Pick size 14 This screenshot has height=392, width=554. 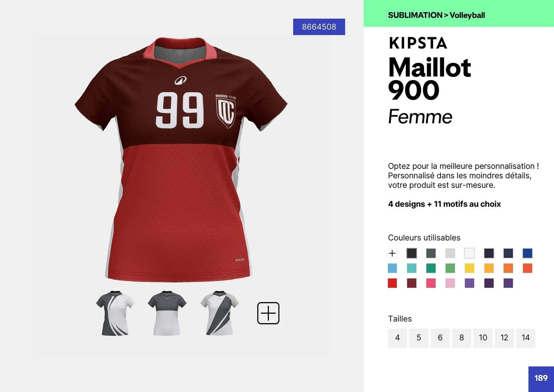[525, 338]
